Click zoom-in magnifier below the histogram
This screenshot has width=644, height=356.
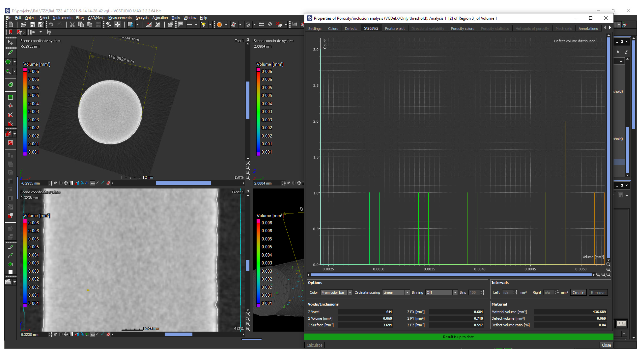[x=598, y=275]
